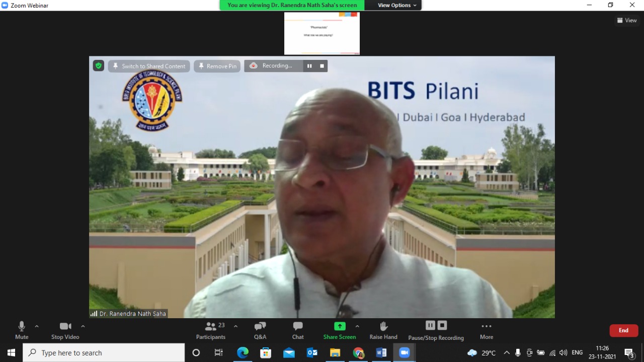Select the shared screen thumbnail
Viewport: 644px width, 362px height.
(x=322, y=33)
